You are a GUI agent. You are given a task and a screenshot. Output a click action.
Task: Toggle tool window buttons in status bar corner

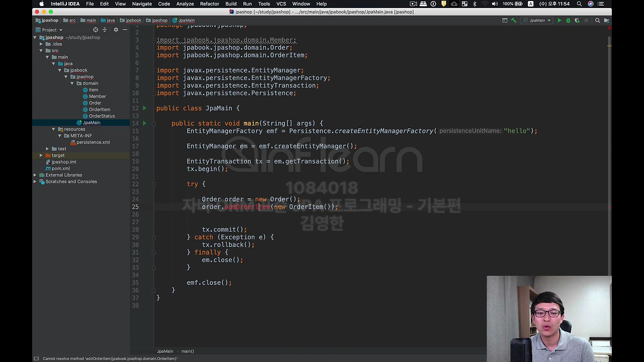[36, 358]
